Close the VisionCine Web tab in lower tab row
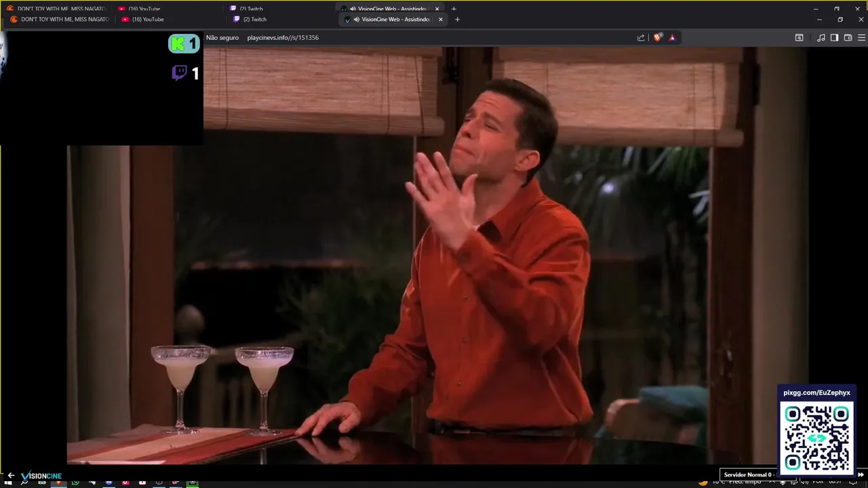The width and height of the screenshot is (868, 488). click(441, 20)
